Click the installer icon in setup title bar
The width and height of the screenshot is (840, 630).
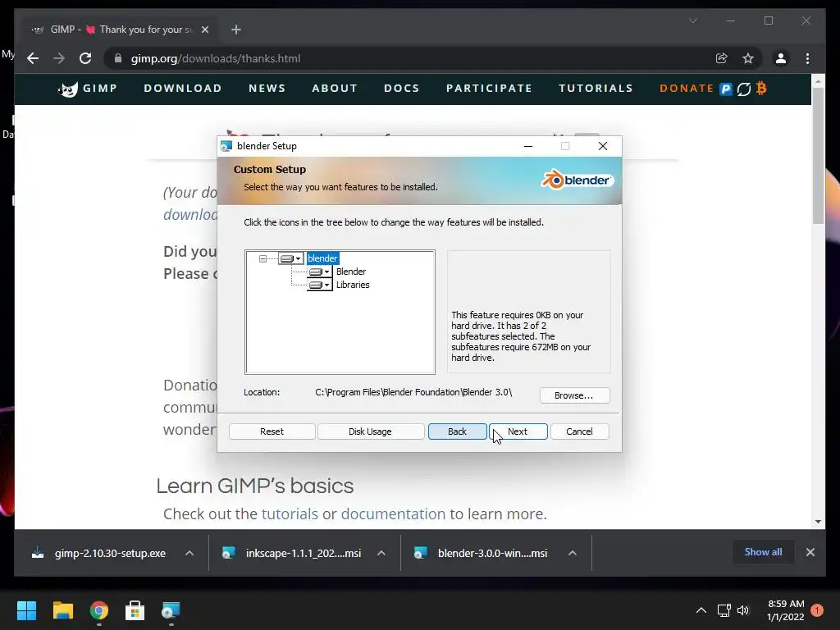click(226, 146)
